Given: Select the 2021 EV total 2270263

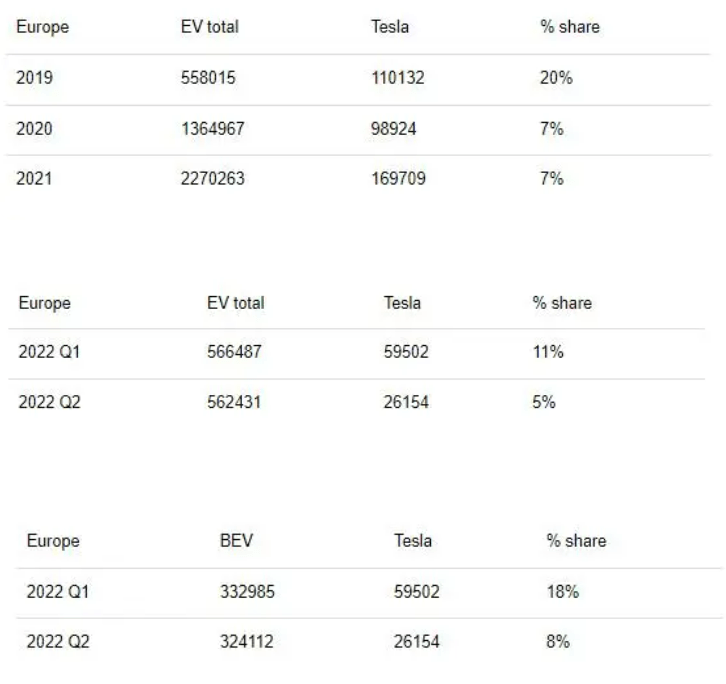Looking at the screenshot, I should coord(213,178).
